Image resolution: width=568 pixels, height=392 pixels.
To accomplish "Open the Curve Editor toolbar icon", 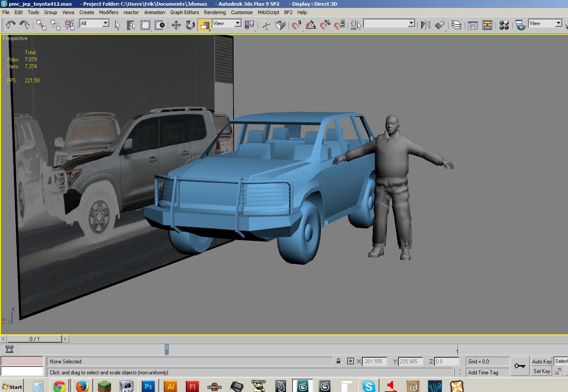I will [473, 25].
